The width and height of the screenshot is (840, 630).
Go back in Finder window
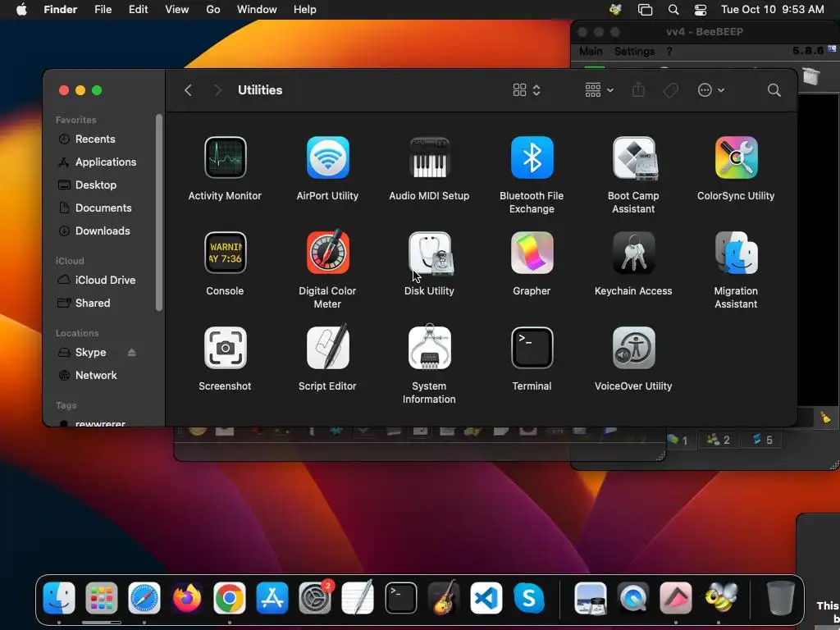[x=188, y=90]
